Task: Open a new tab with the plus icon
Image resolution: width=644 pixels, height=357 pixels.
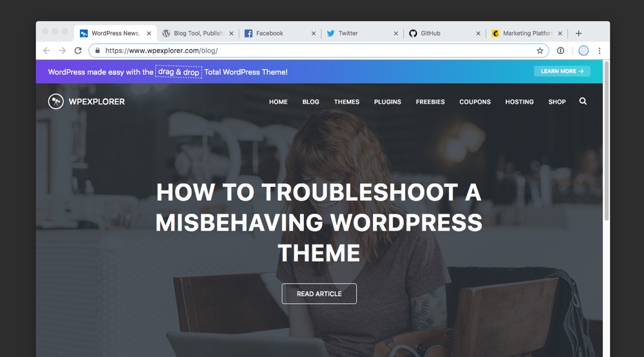Action: [579, 34]
